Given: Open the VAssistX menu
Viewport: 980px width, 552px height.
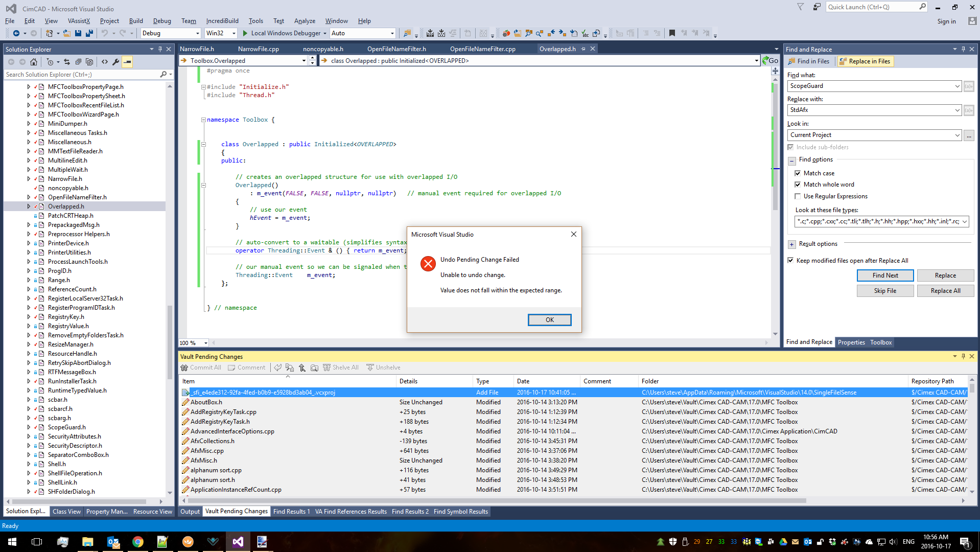Looking at the screenshot, I should pyautogui.click(x=79, y=21).
